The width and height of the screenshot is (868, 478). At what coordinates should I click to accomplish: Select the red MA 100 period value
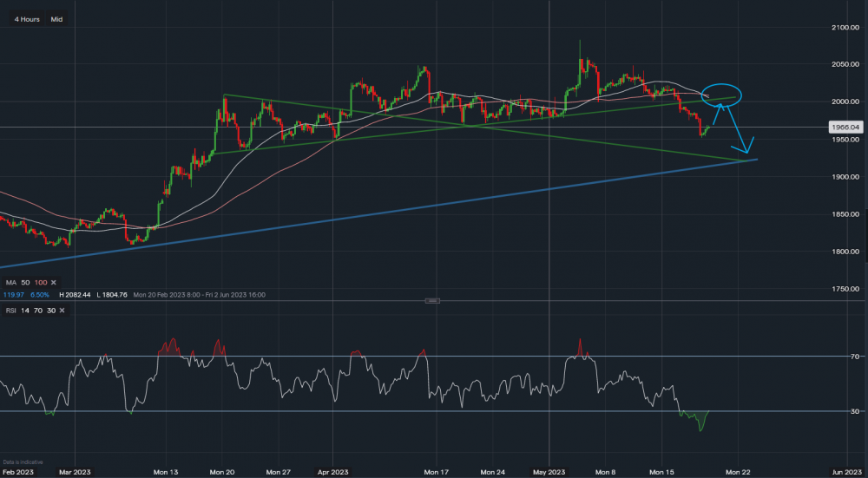40,283
